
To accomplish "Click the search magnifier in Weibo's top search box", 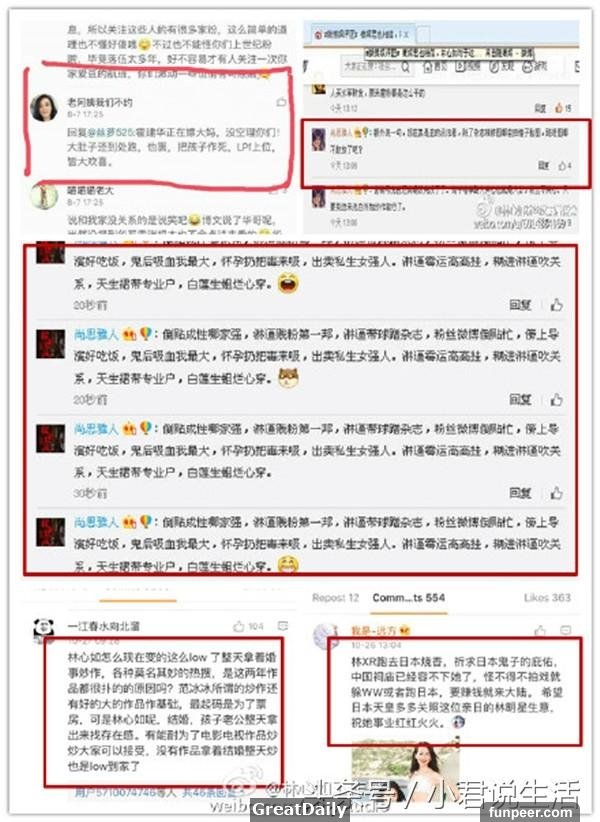I will tap(406, 67).
